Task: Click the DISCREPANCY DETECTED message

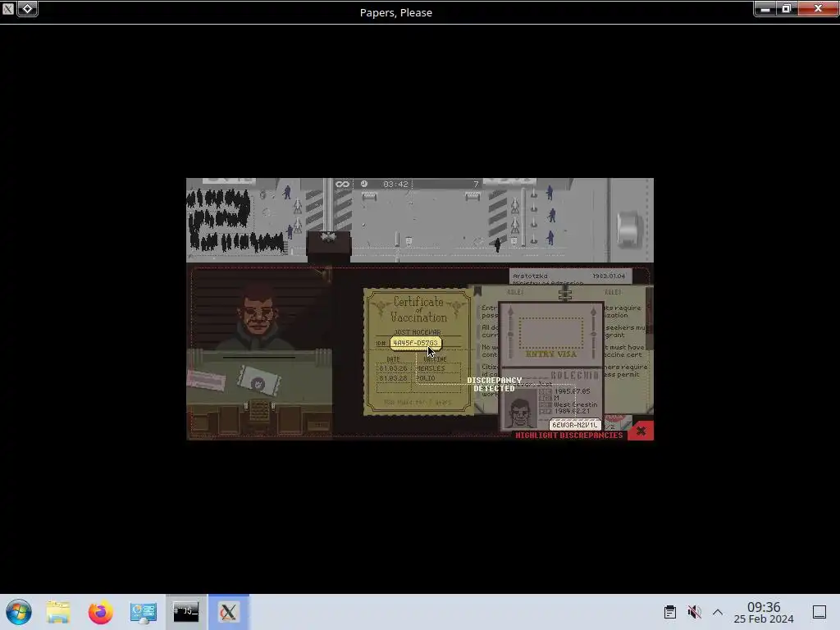Action: coord(494,384)
